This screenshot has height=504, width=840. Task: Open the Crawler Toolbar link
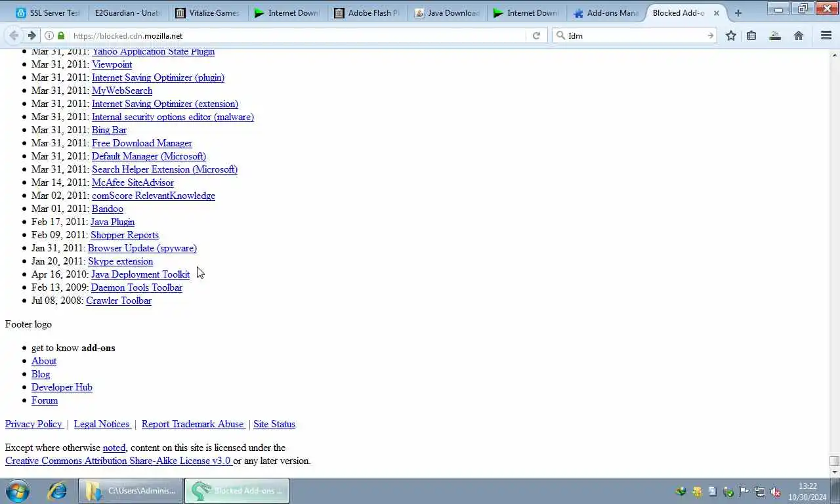coord(119,301)
